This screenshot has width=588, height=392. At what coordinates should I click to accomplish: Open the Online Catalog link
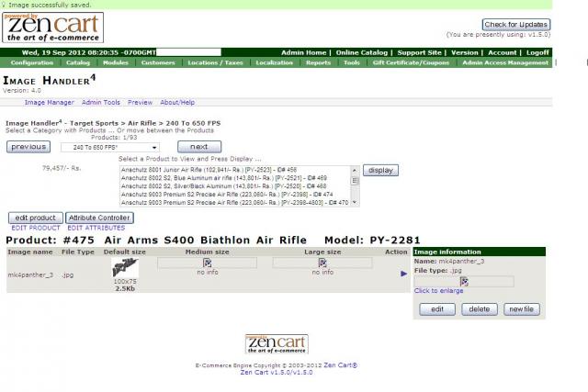click(361, 52)
